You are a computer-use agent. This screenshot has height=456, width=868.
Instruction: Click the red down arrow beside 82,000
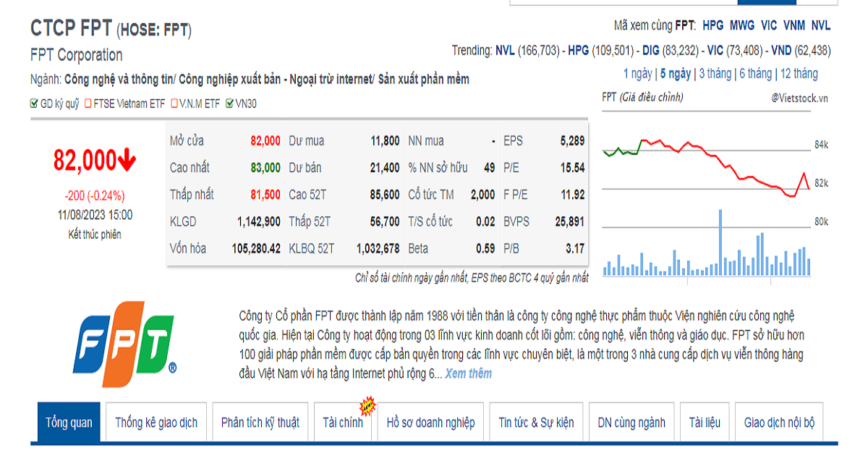pos(127,160)
